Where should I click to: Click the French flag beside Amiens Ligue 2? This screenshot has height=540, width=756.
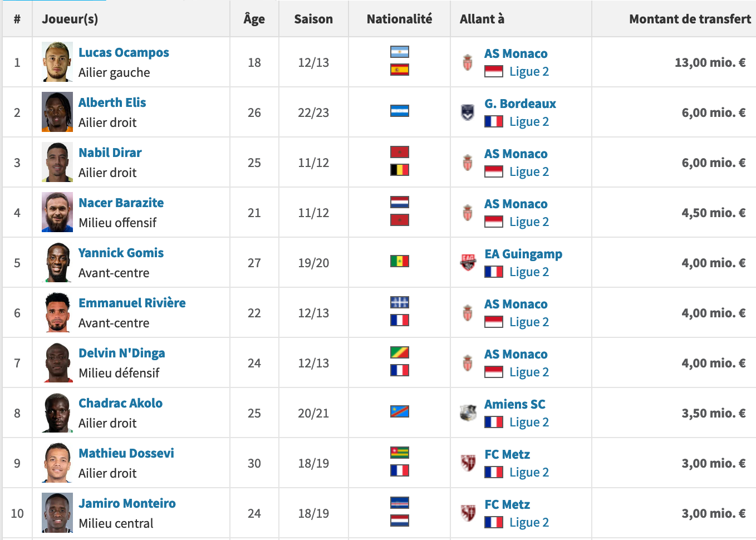(x=494, y=422)
